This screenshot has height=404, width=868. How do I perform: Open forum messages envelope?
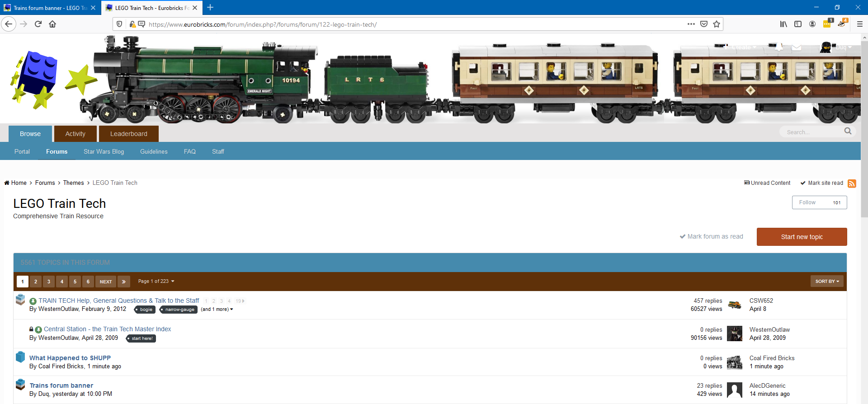pyautogui.click(x=797, y=47)
